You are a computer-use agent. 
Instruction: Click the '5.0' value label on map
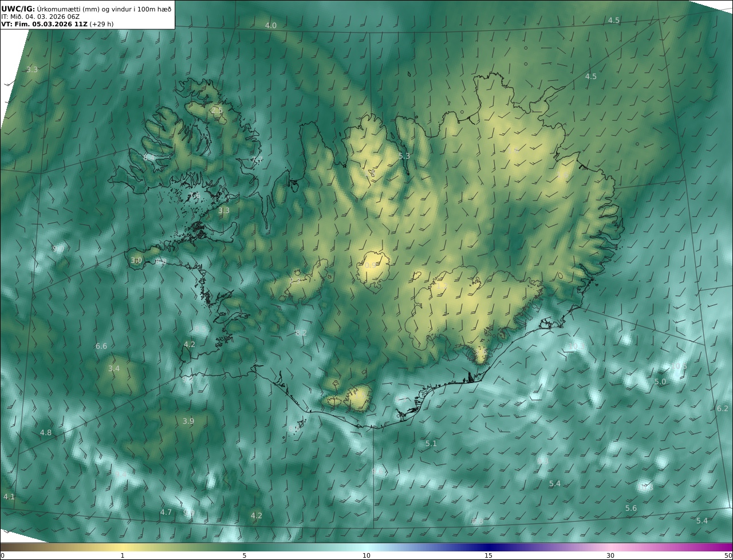pos(660,381)
